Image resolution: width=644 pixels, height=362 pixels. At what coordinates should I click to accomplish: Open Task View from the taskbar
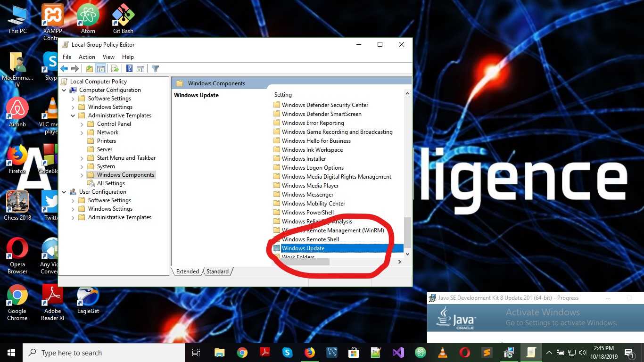point(197,353)
